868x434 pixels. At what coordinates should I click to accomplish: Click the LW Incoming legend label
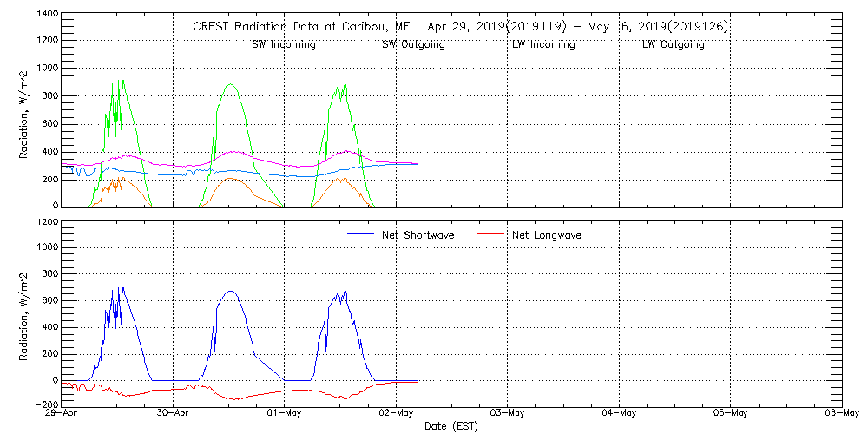click(543, 44)
